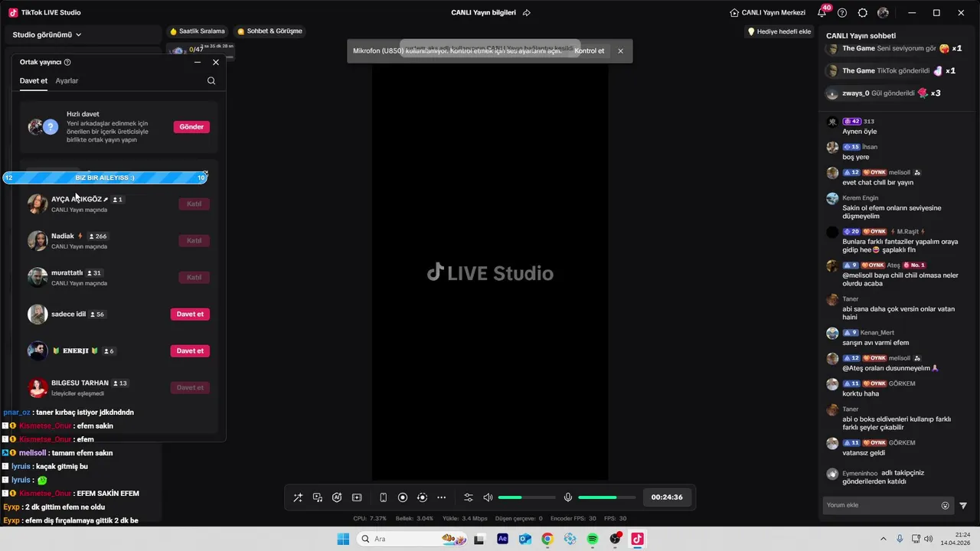Switch to the Ayarlar tab

(x=67, y=81)
